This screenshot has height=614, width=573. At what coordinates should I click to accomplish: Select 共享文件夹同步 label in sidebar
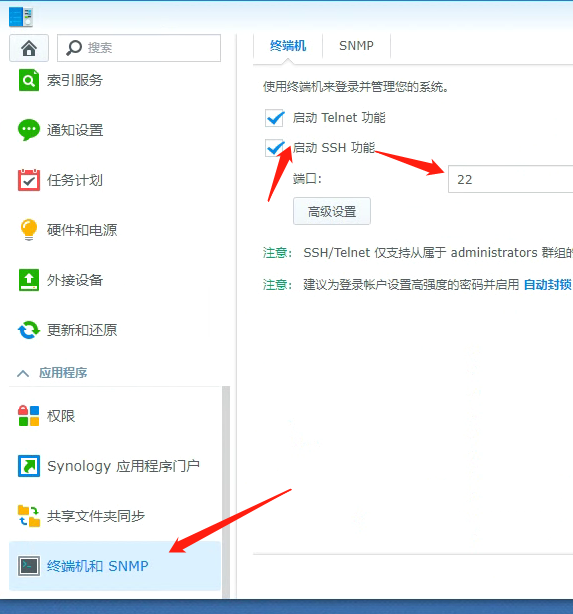click(x=96, y=516)
